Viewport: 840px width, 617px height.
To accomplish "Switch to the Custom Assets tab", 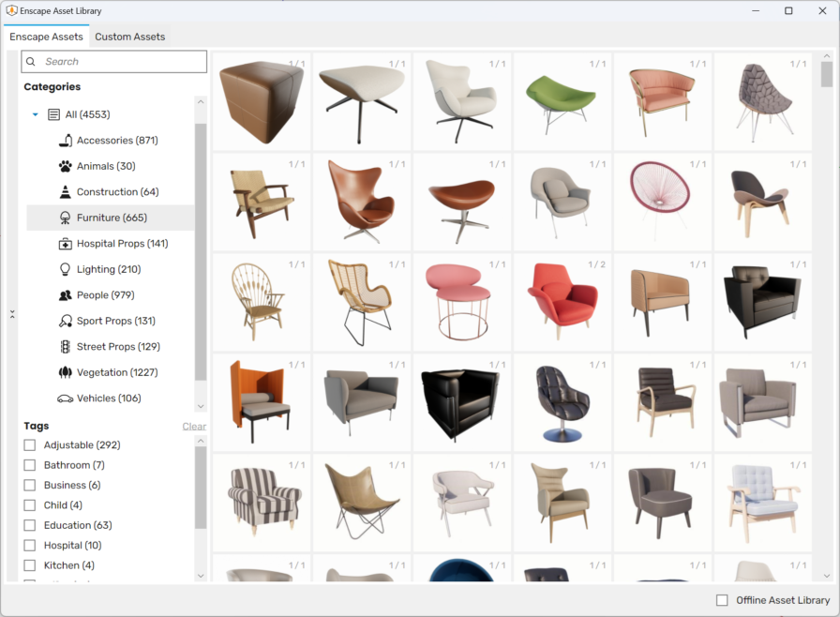I will point(129,37).
